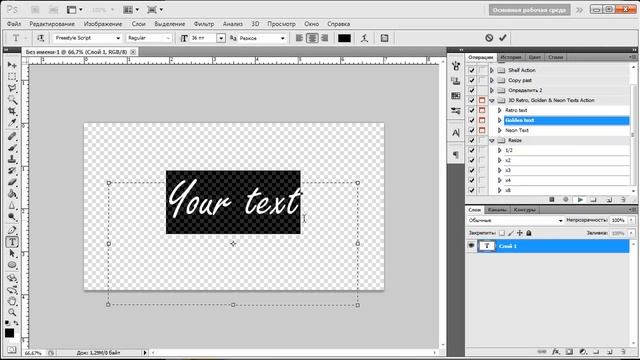Align text left
640x360 pixels.
(x=299, y=38)
